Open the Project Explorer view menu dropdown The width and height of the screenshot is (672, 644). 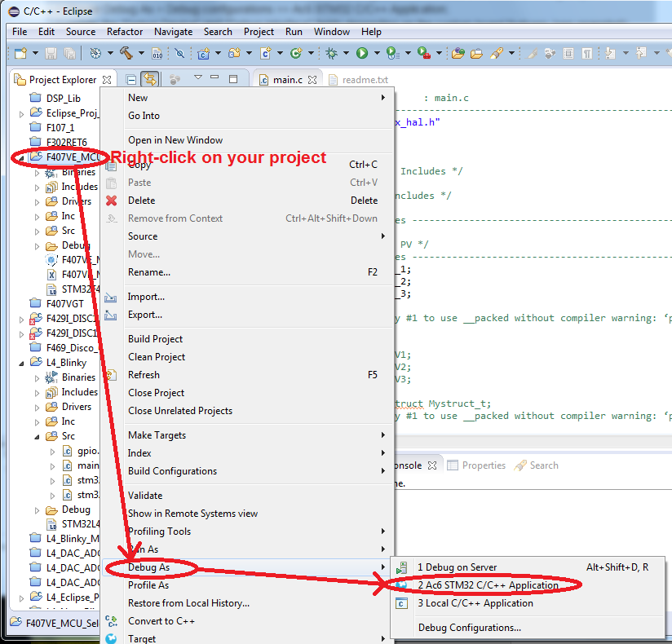pyautogui.click(x=197, y=79)
